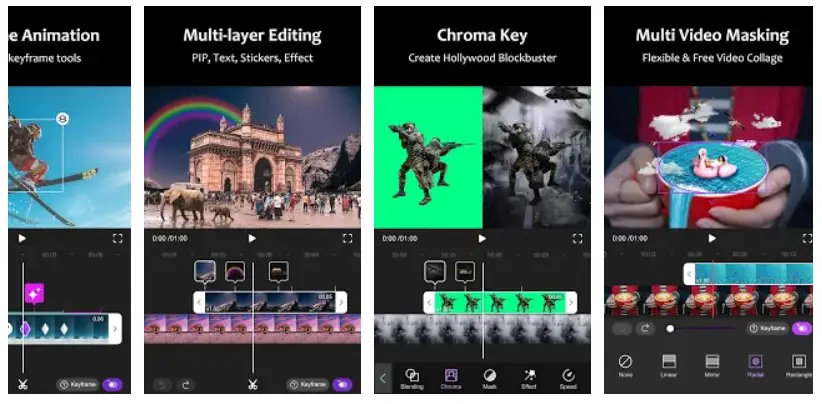Toggle purple keyframe switch in Multi-layer panel

click(343, 385)
